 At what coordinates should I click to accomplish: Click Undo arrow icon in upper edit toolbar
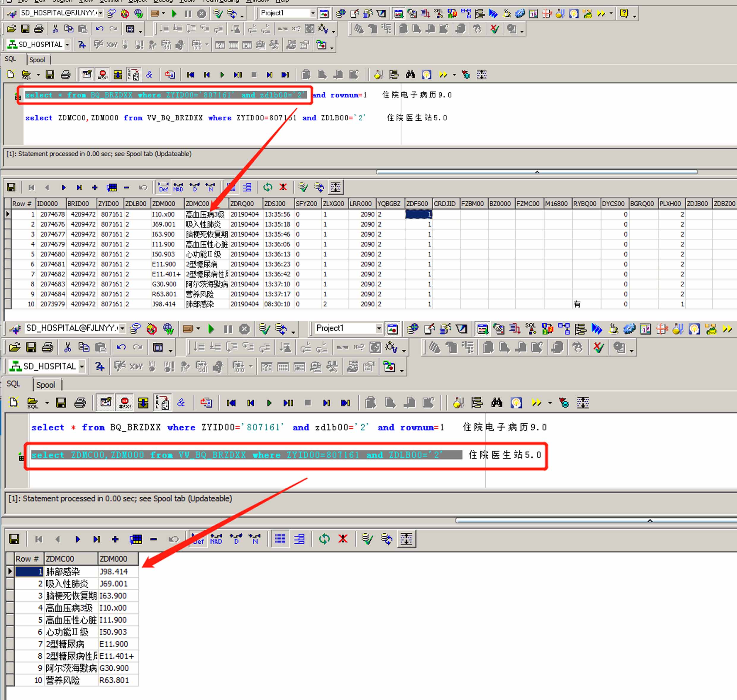99,29
